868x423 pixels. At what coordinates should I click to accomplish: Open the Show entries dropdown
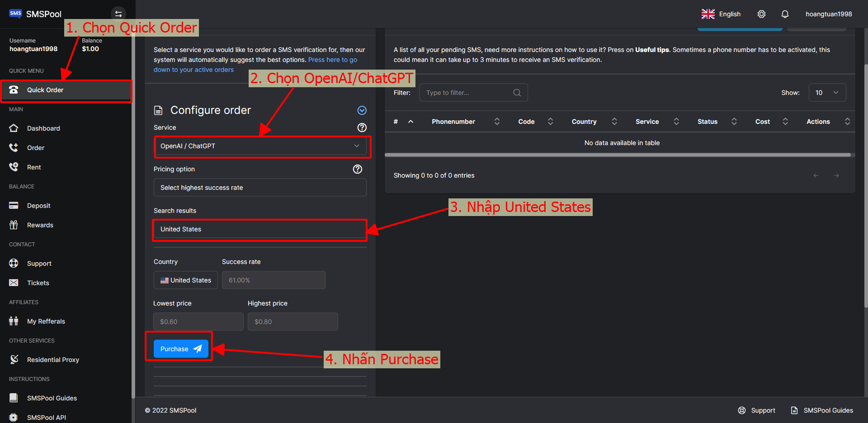pos(827,93)
